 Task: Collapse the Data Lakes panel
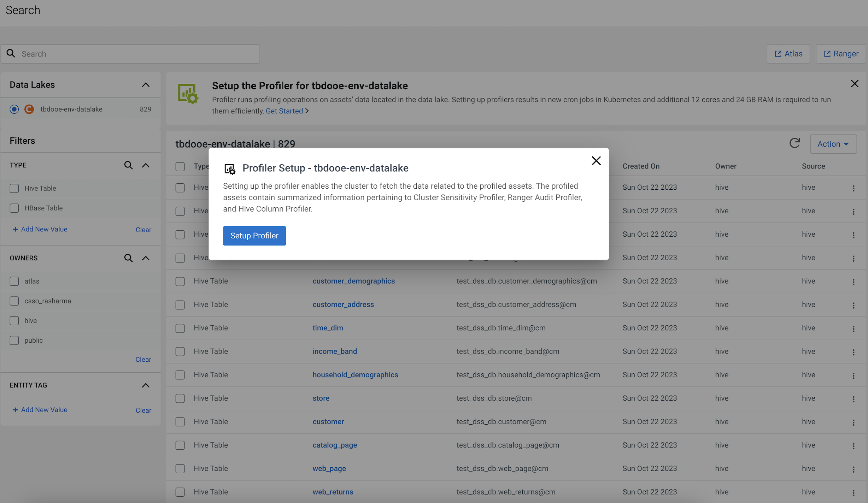point(146,85)
